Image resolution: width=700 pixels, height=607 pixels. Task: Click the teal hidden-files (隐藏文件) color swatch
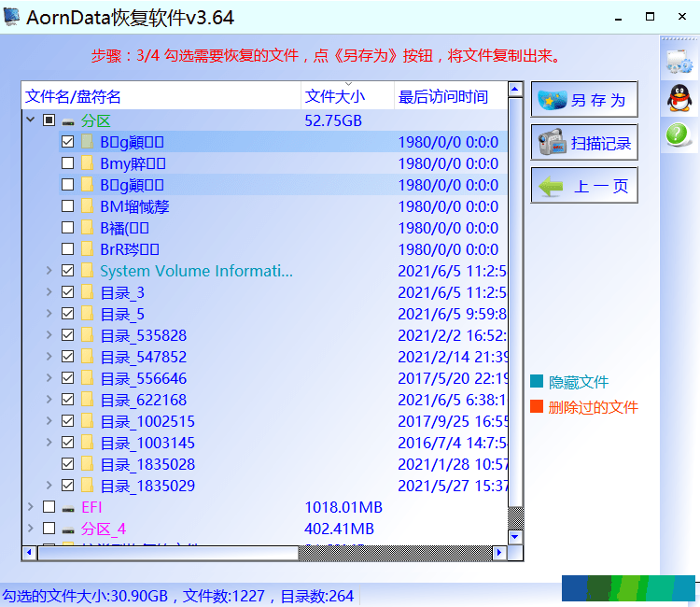(536, 381)
